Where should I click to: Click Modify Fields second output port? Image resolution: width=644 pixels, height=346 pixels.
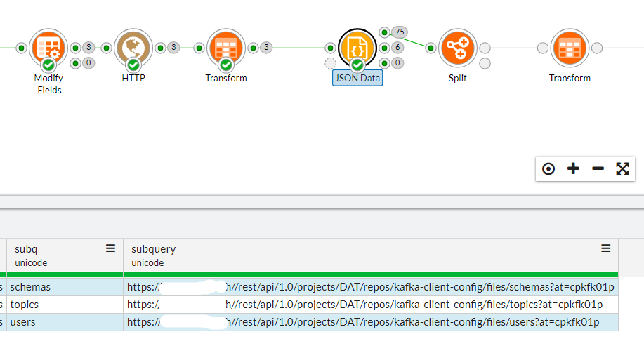click(76, 63)
